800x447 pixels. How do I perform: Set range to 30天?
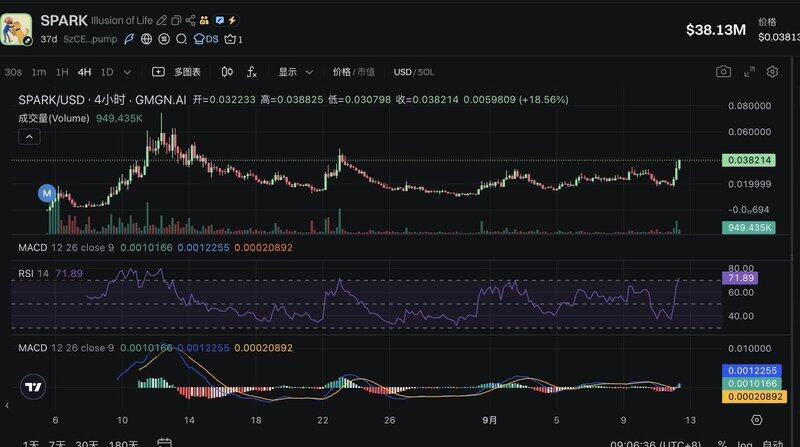pyautogui.click(x=87, y=443)
